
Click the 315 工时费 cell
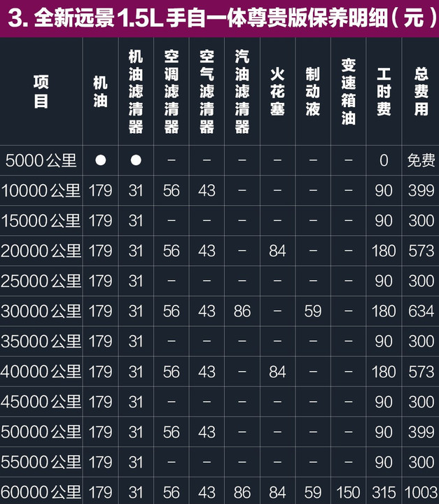(384, 492)
